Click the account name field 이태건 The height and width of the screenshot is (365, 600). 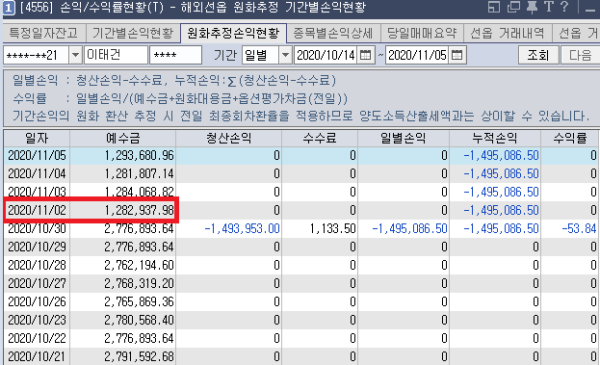coord(116,55)
